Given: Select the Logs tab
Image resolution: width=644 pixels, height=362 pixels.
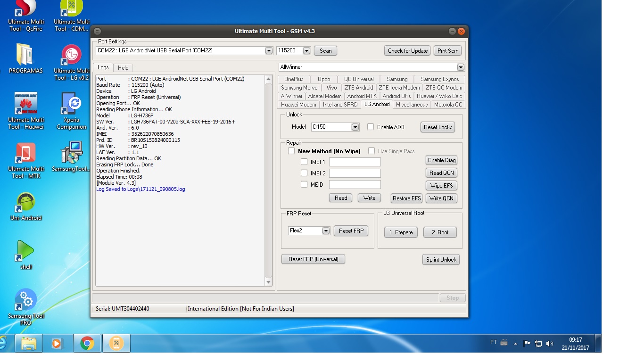Looking at the screenshot, I should 103,67.
